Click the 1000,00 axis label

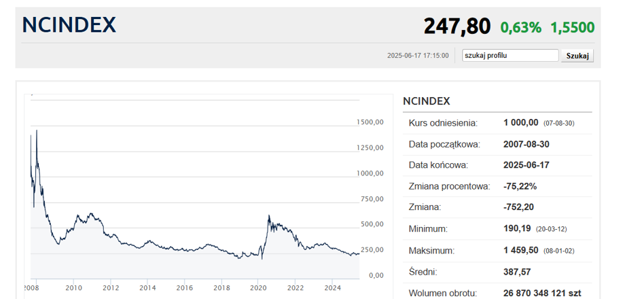pyautogui.click(x=370, y=173)
